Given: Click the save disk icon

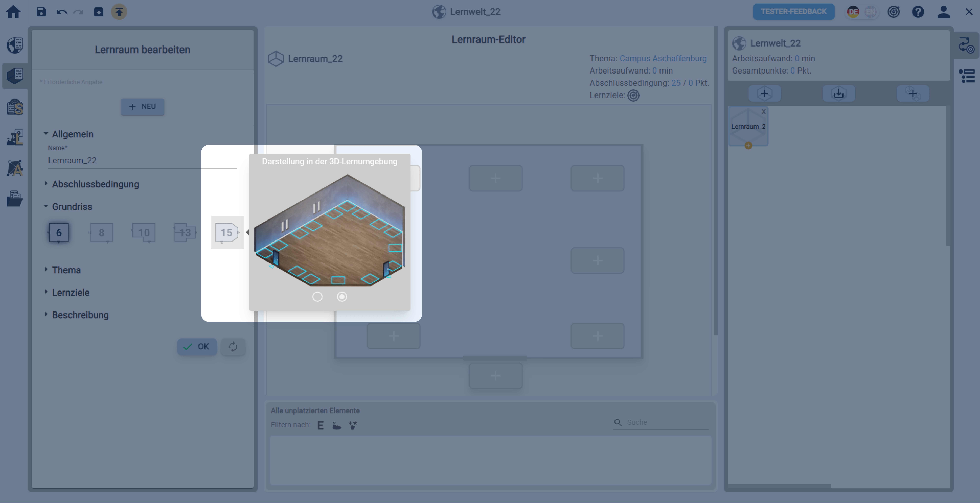Looking at the screenshot, I should click(x=41, y=12).
